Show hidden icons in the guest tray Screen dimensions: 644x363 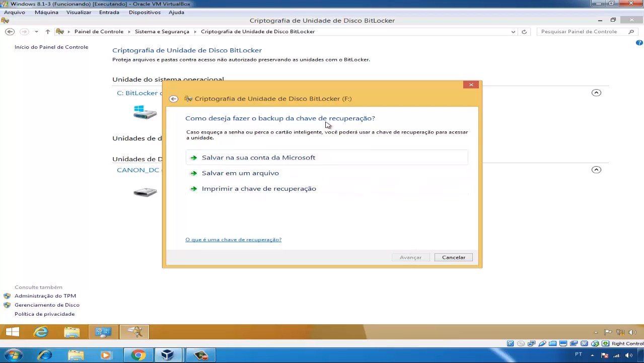point(596,332)
